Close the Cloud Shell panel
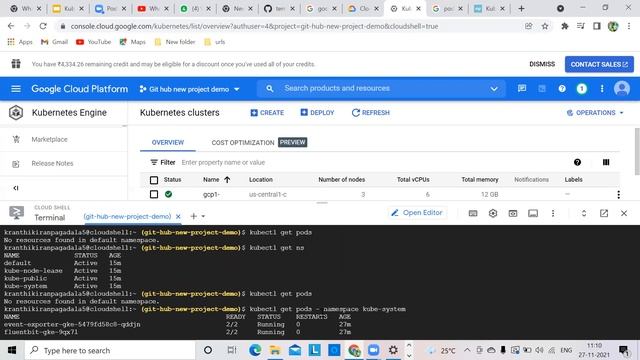The width and height of the screenshot is (640, 360). pyautogui.click(x=624, y=213)
